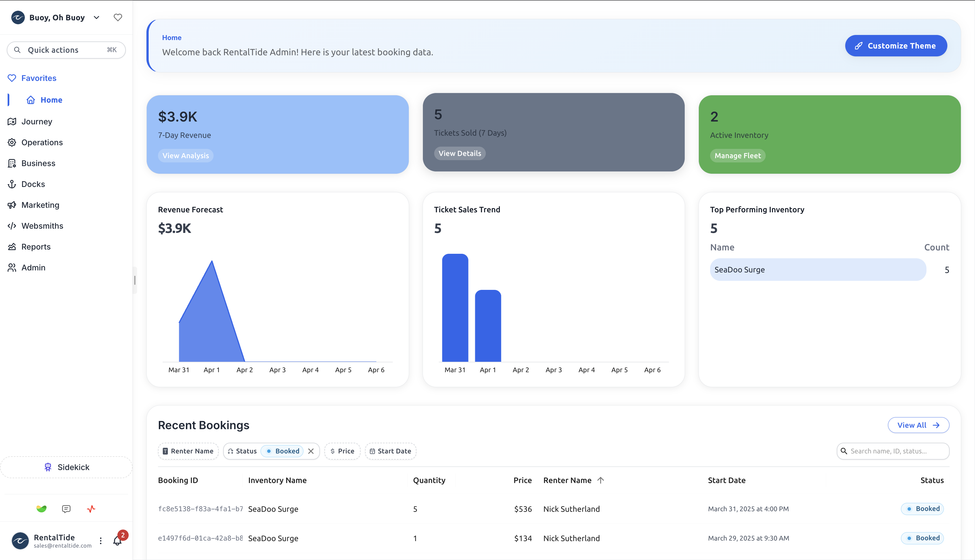The height and width of the screenshot is (560, 975).
Task: Click the Buoy, Oh Buoy logo icon
Action: coord(18,17)
